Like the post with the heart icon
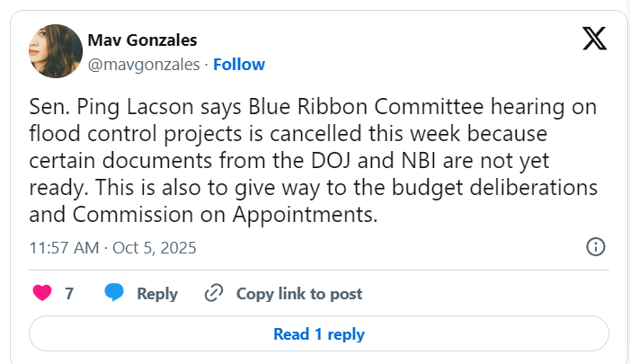 pos(42,293)
